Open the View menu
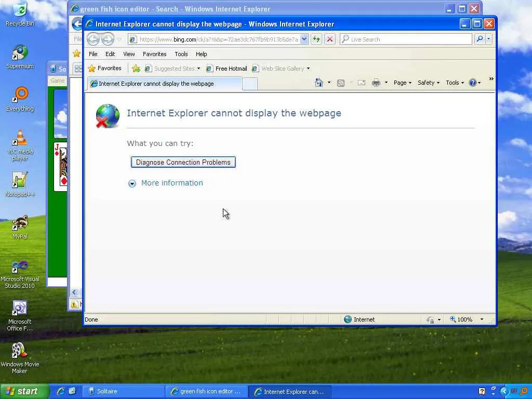This screenshot has height=399, width=532. [129, 54]
